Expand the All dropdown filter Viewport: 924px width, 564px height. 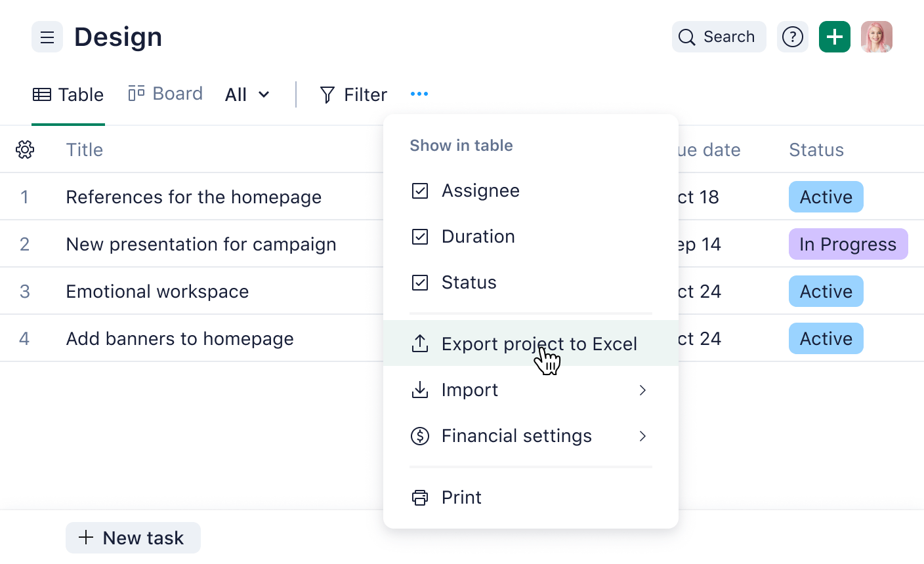(x=247, y=94)
